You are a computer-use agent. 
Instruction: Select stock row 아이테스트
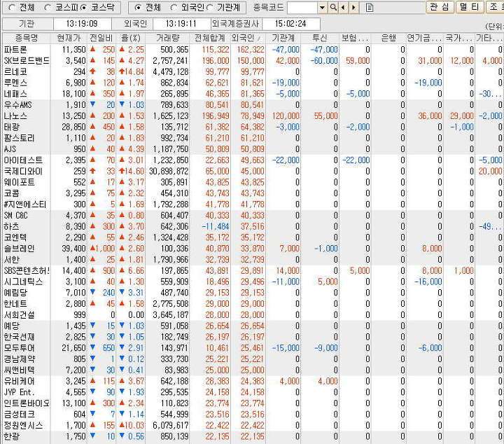[x=252, y=160]
